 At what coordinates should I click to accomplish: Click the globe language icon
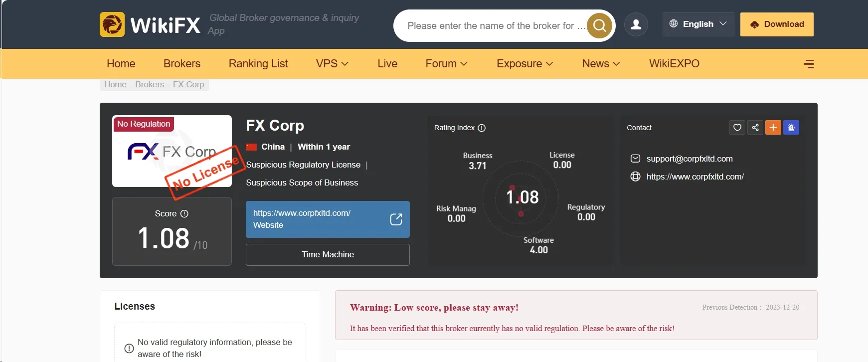(x=674, y=23)
